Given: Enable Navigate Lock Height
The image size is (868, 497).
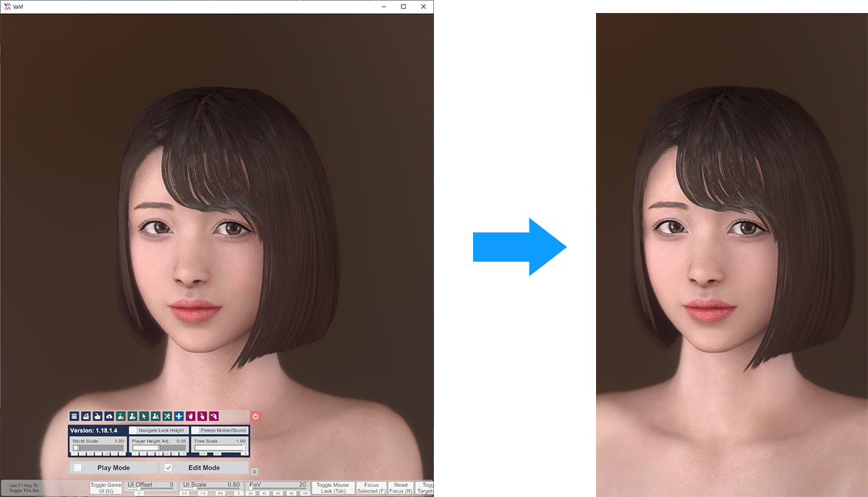Looking at the screenshot, I should 132,430.
